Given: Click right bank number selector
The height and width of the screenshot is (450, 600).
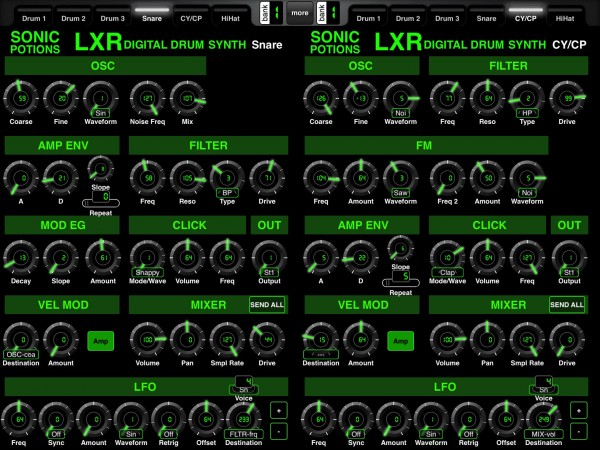Looking at the screenshot, I should click(334, 13).
